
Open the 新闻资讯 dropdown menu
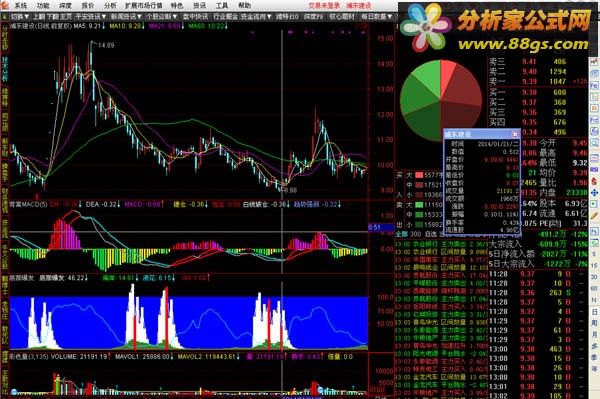click(126, 17)
